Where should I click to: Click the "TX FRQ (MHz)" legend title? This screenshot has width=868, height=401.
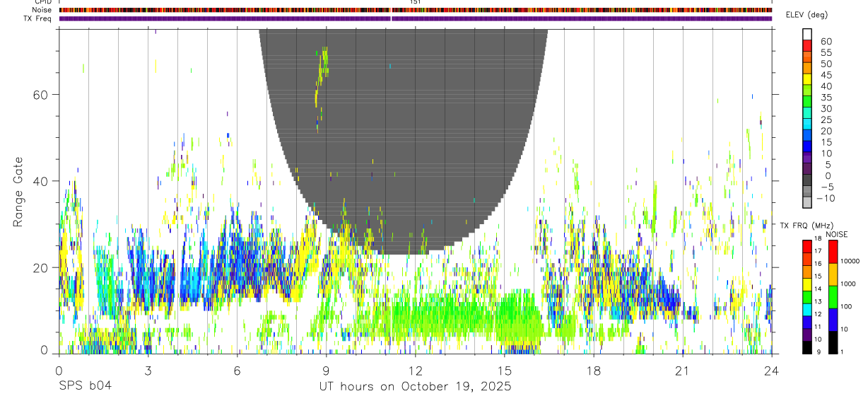pyautogui.click(x=805, y=225)
